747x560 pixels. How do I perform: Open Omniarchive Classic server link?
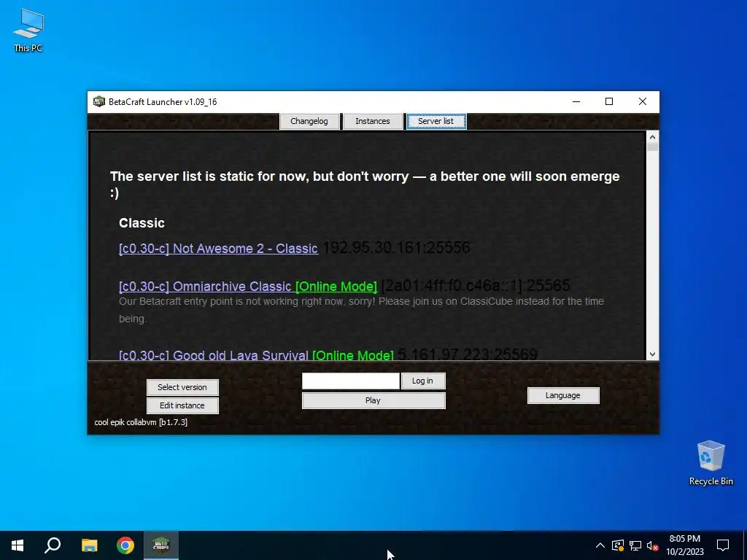point(248,286)
